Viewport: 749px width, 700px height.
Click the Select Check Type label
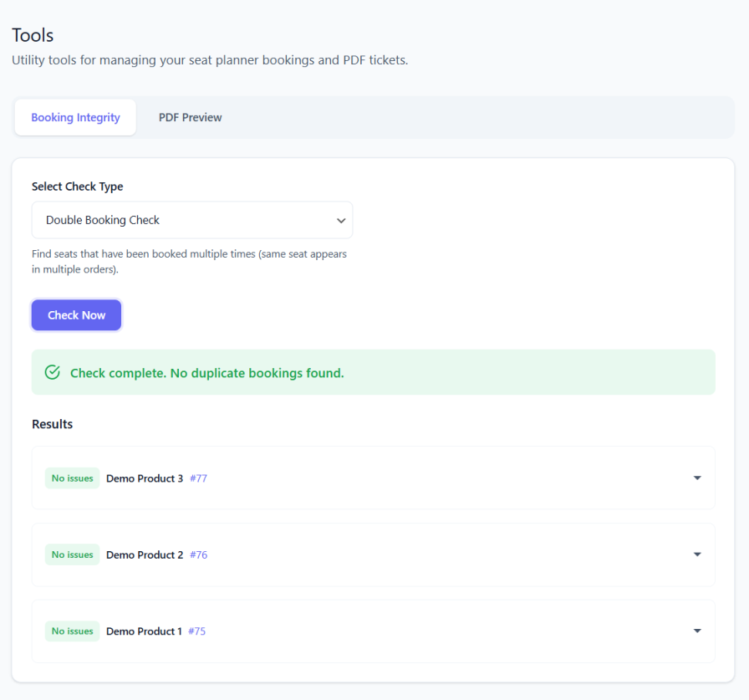(77, 186)
